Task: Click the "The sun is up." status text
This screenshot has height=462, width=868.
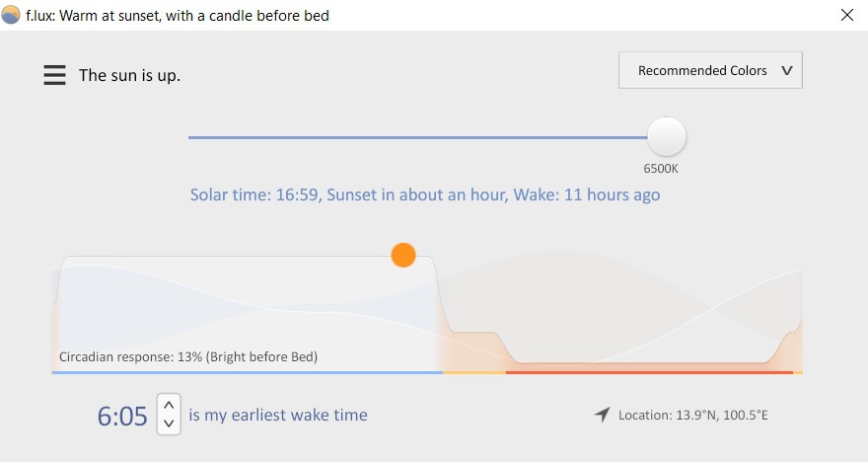Action: (x=129, y=75)
